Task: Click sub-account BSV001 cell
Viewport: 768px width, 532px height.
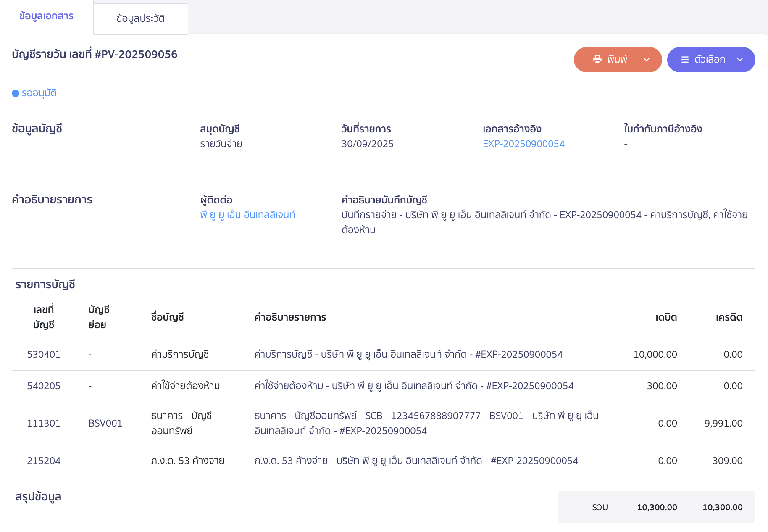Action: pyautogui.click(x=105, y=423)
